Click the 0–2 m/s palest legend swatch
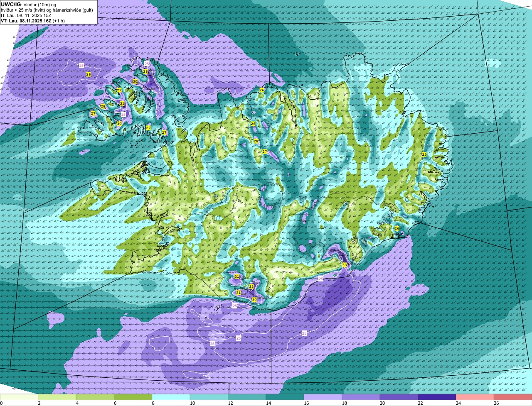Screen dimensions: 532x406 [19, 397]
